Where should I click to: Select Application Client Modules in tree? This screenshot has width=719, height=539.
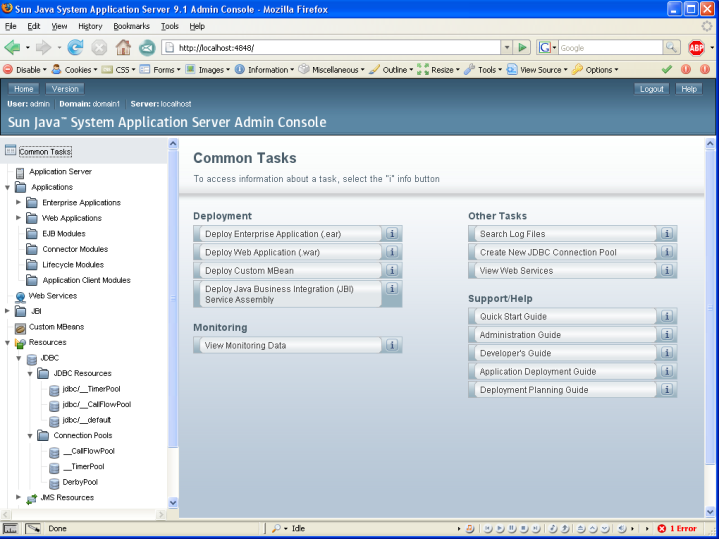click(86, 280)
